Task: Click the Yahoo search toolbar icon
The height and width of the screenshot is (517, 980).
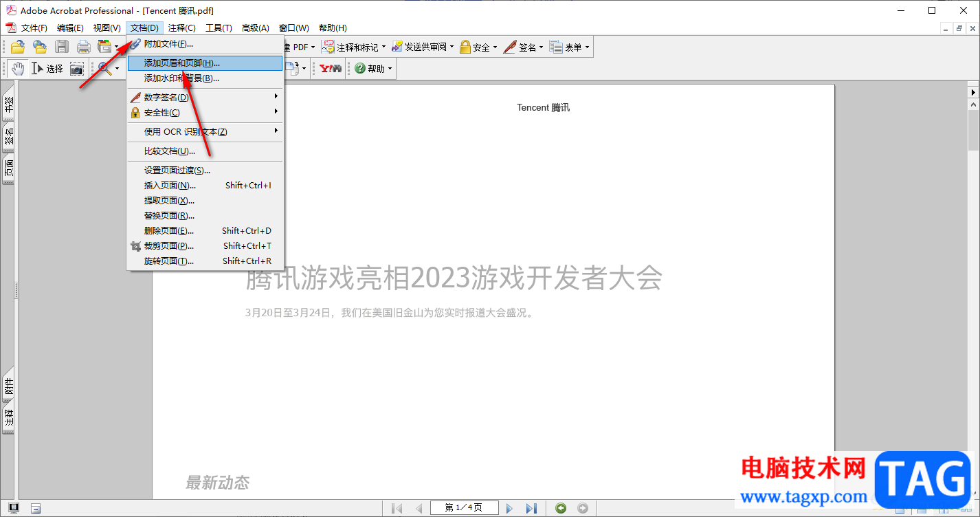Action: click(331, 68)
